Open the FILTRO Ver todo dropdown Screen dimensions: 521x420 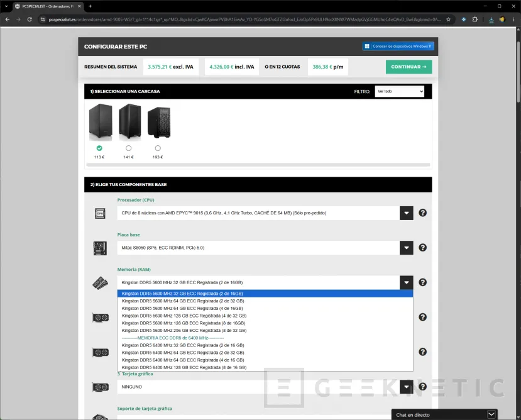coord(399,91)
